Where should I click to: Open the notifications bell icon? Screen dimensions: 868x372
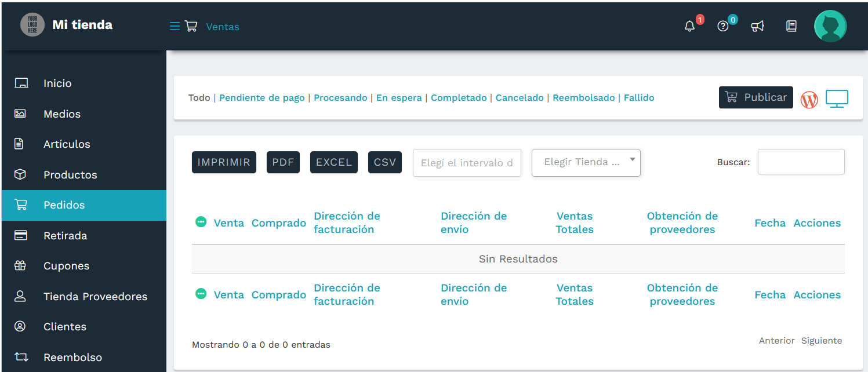pyautogui.click(x=689, y=26)
